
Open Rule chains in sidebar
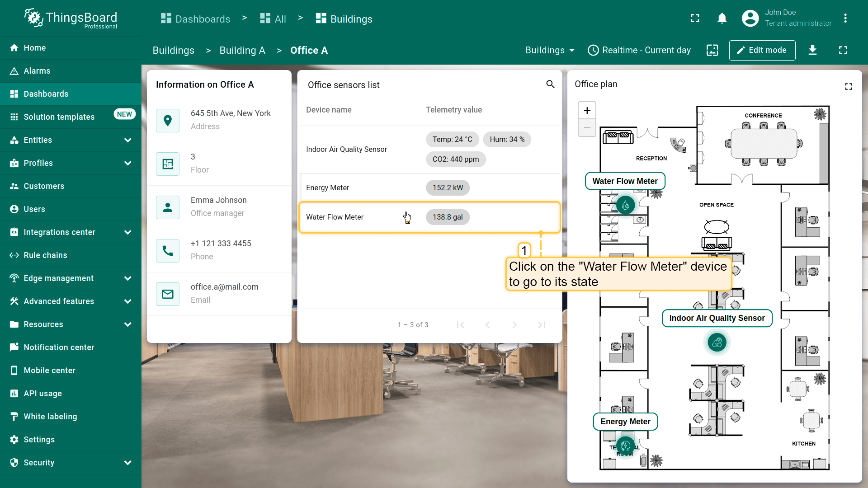[x=45, y=255]
